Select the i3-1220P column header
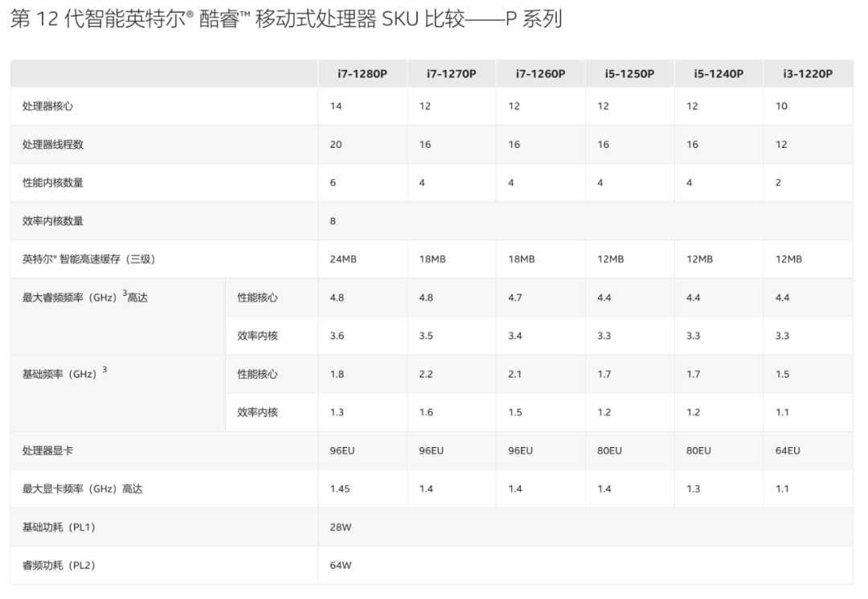The width and height of the screenshot is (868, 599). pyautogui.click(x=807, y=74)
